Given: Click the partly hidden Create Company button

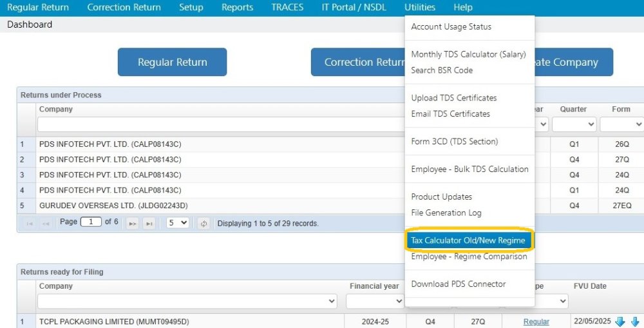Looking at the screenshot, I should click(574, 62).
